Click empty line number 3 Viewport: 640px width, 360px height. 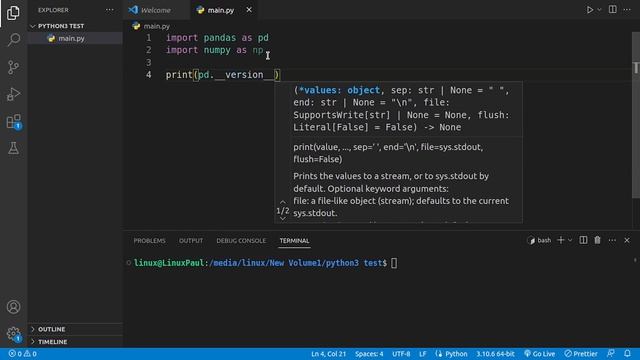pos(149,62)
